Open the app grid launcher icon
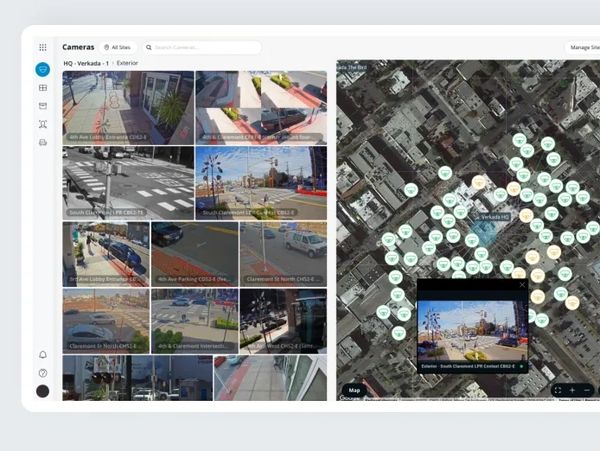600x451 pixels. [42, 47]
